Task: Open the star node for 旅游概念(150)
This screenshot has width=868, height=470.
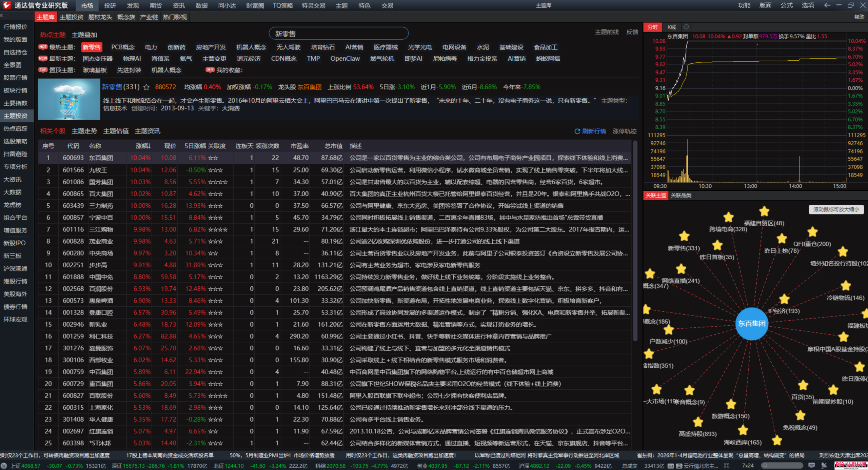Action: point(731,404)
